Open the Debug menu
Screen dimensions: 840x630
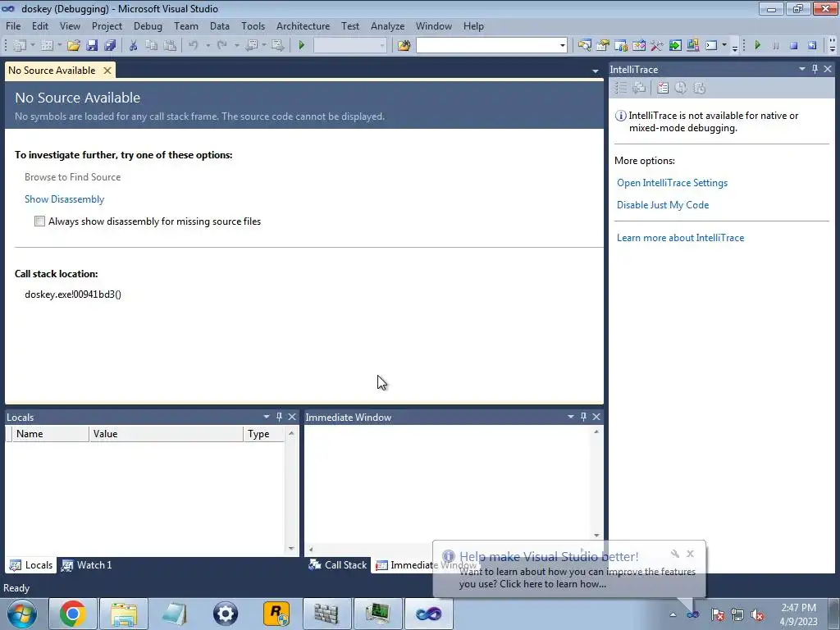[x=148, y=25]
